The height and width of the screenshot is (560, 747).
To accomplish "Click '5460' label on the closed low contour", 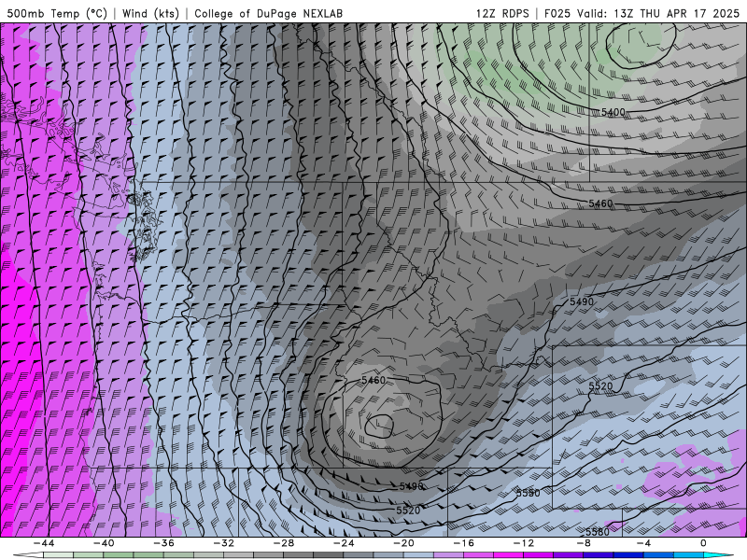I will [373, 380].
